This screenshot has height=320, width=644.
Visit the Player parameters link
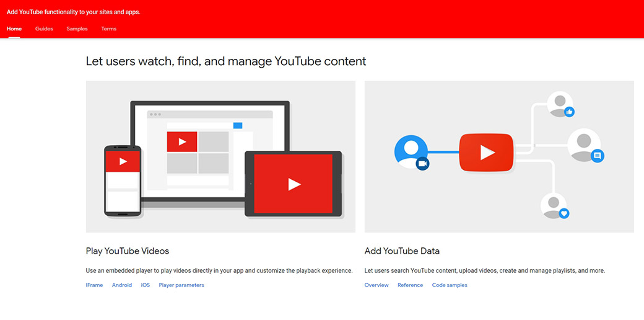[181, 285]
